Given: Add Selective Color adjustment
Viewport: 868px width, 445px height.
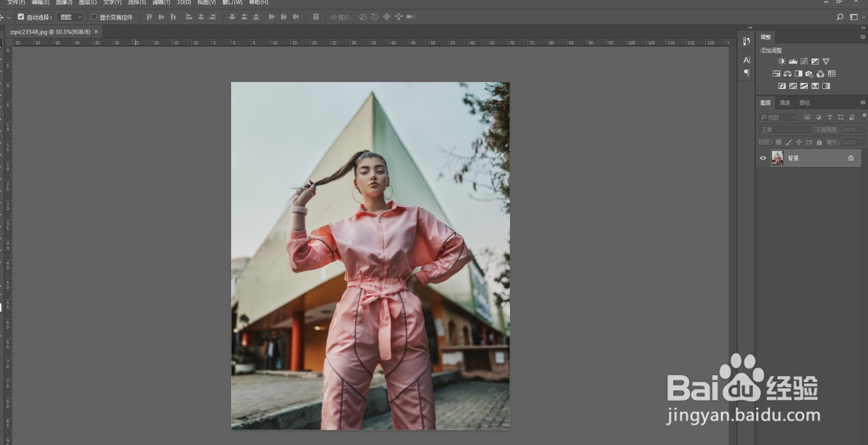Looking at the screenshot, I should 815,86.
